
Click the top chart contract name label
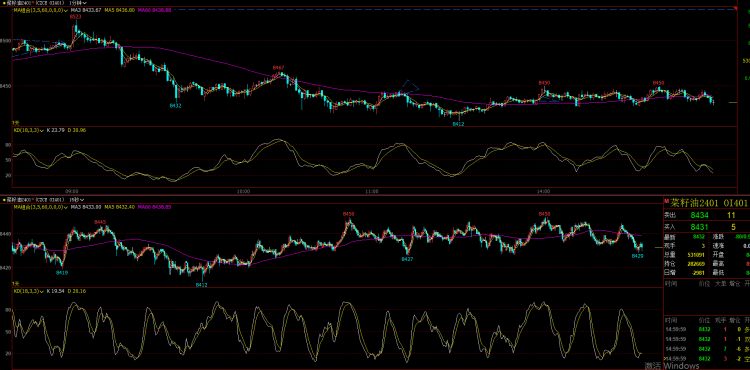(x=36, y=3)
